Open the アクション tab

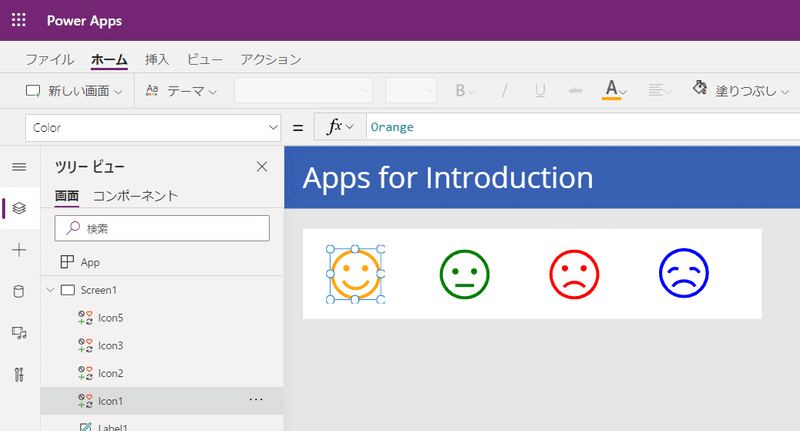[x=271, y=60]
